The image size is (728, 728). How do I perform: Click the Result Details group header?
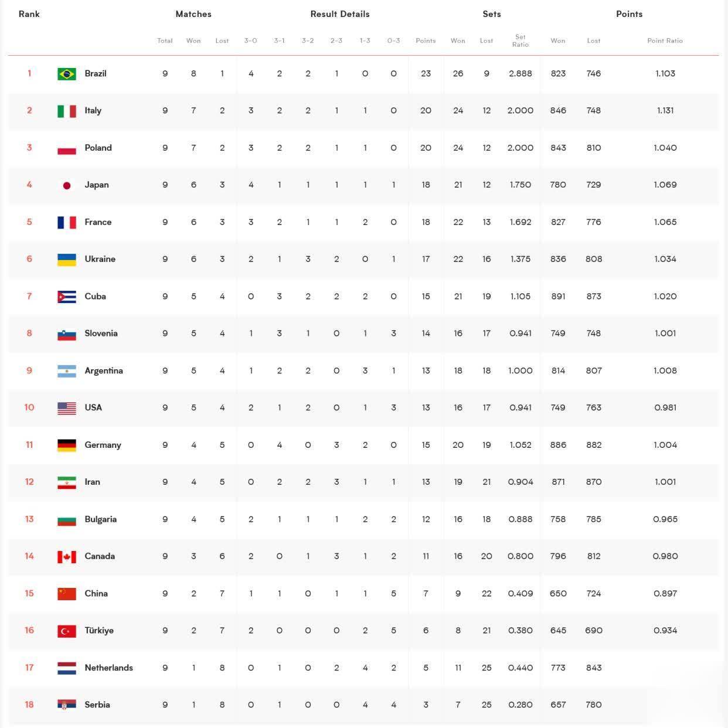(x=340, y=14)
